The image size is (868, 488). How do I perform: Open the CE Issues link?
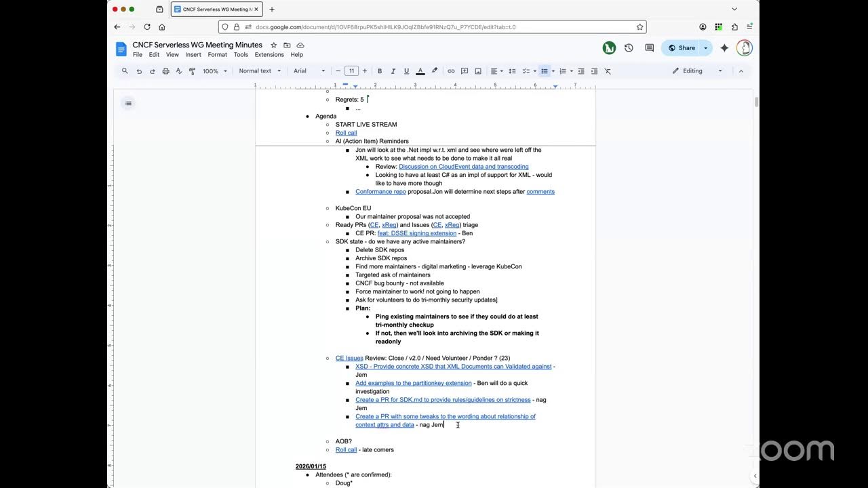[349, 358]
